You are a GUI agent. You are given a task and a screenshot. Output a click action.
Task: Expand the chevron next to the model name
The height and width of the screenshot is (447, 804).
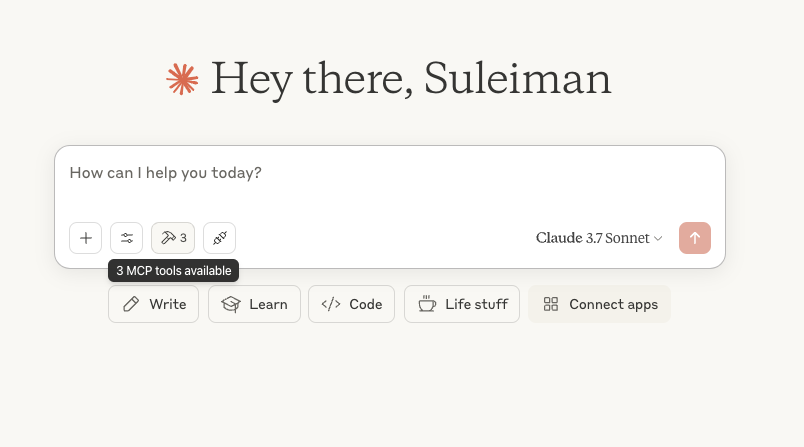click(x=658, y=239)
